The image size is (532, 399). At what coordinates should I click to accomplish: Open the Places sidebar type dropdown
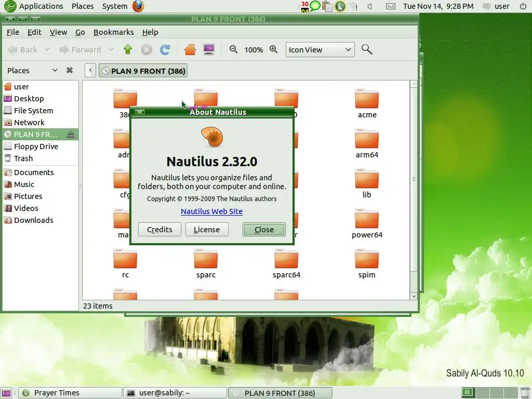(32, 70)
